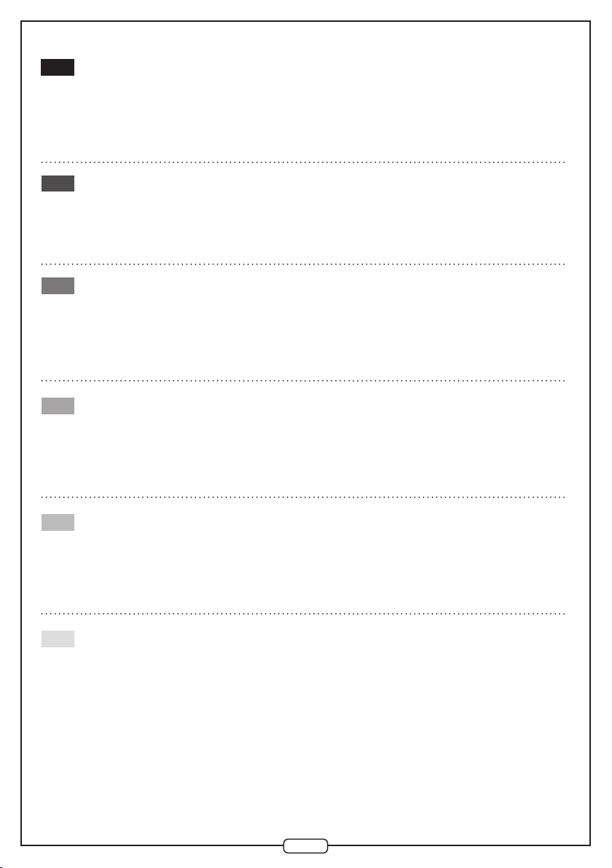Click the dotted divider above the medium-dark gray swatch
The height and width of the screenshot is (868, 612).
pos(303,264)
